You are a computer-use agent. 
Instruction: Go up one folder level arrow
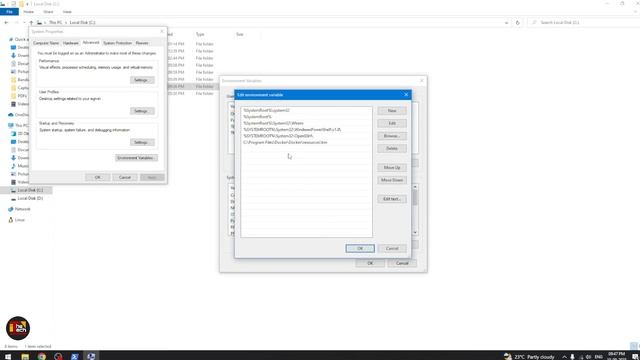pos(31,22)
